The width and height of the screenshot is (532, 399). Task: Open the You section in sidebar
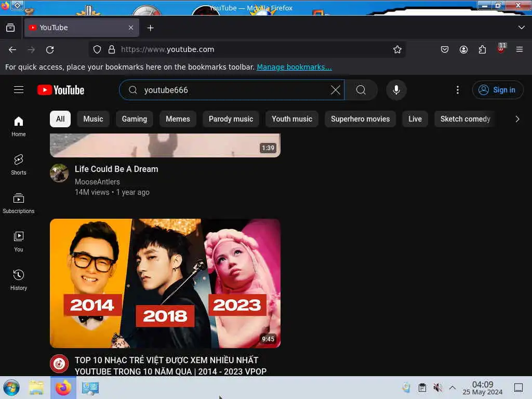(19, 242)
